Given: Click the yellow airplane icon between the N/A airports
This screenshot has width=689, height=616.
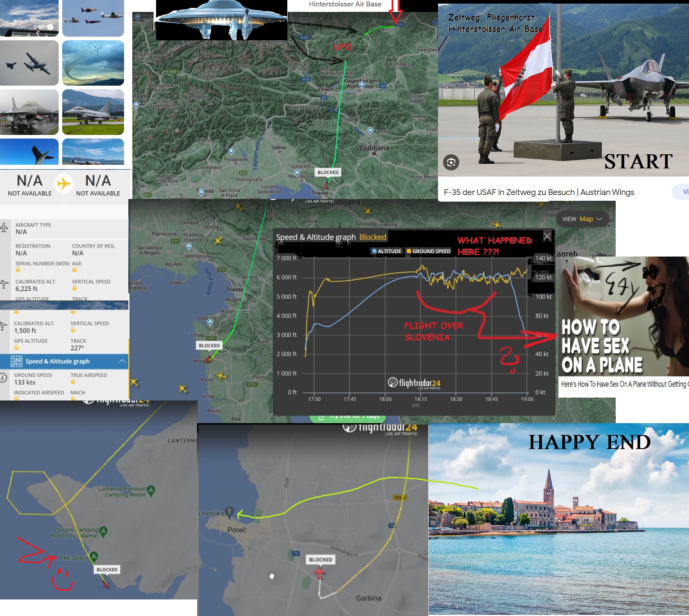Looking at the screenshot, I should point(64,184).
